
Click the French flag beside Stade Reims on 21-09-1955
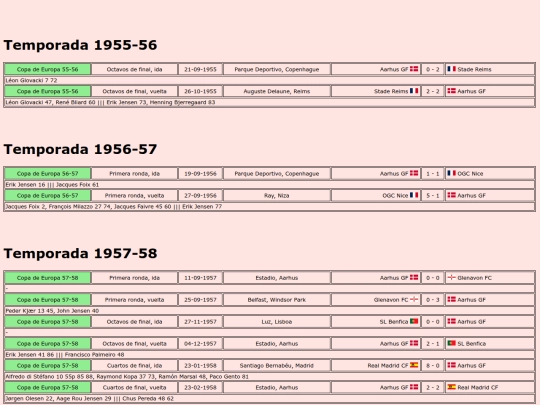[x=451, y=69]
